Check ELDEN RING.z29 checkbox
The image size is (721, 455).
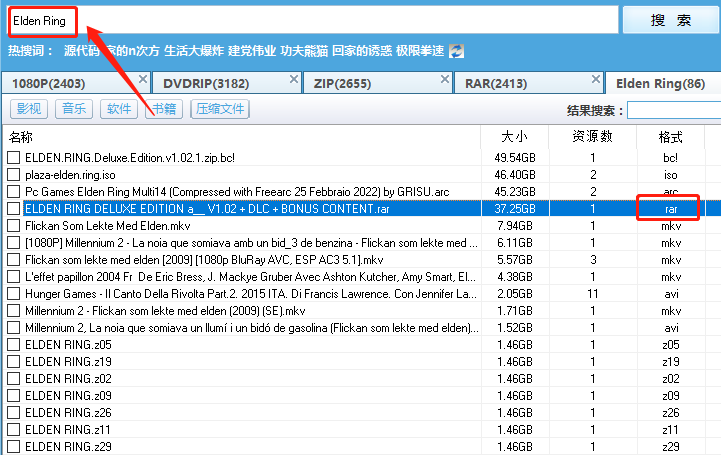tap(14, 446)
